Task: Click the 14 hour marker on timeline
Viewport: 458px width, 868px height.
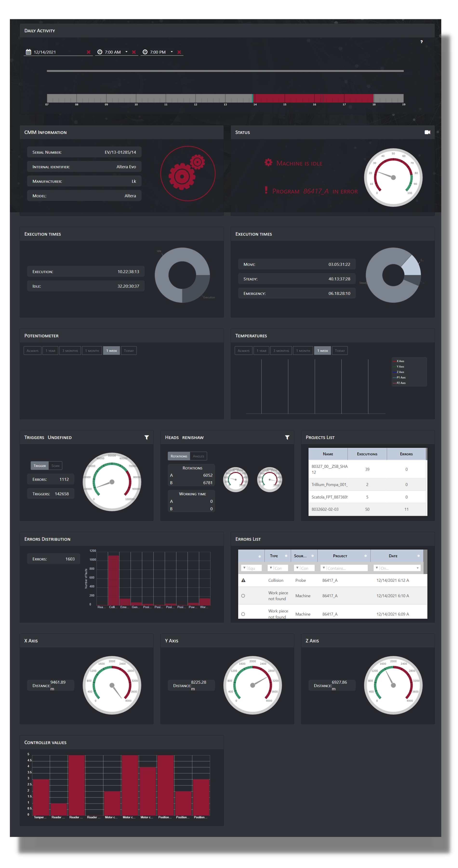Action: click(255, 105)
